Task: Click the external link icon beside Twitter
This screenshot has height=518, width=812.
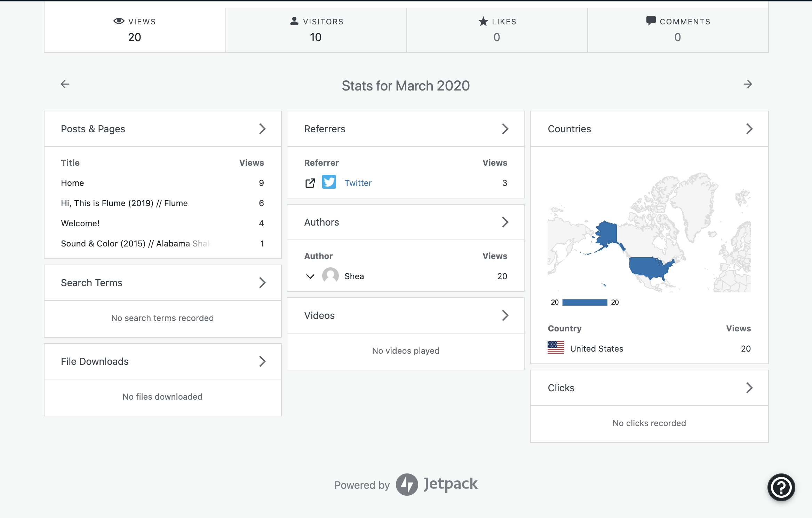Action: point(310,183)
